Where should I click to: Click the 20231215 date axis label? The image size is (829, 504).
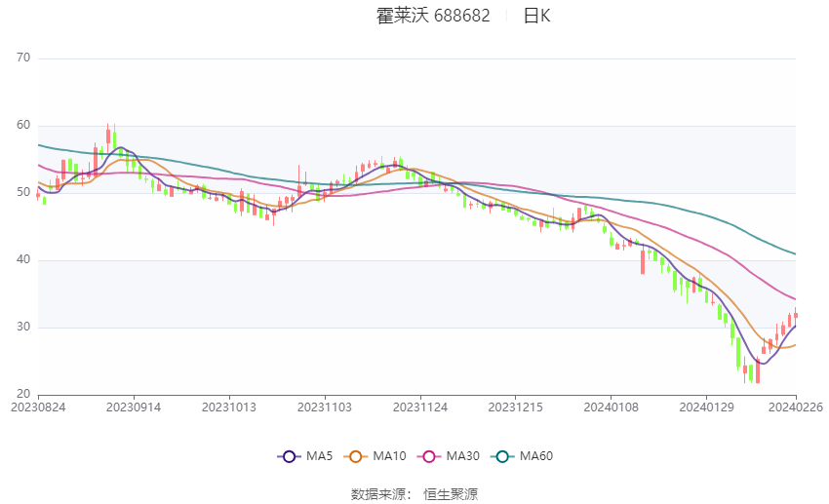coord(516,407)
